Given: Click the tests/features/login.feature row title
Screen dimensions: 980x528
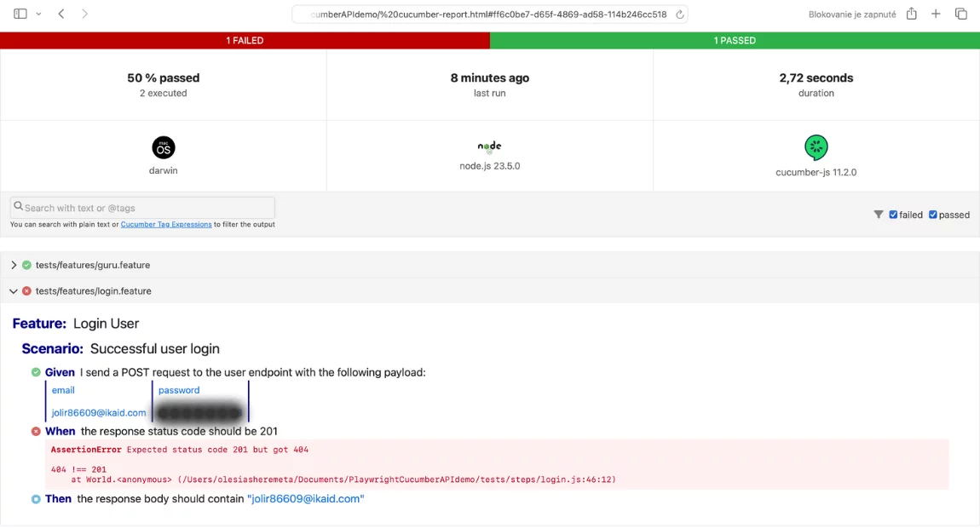Looking at the screenshot, I should click(x=93, y=291).
